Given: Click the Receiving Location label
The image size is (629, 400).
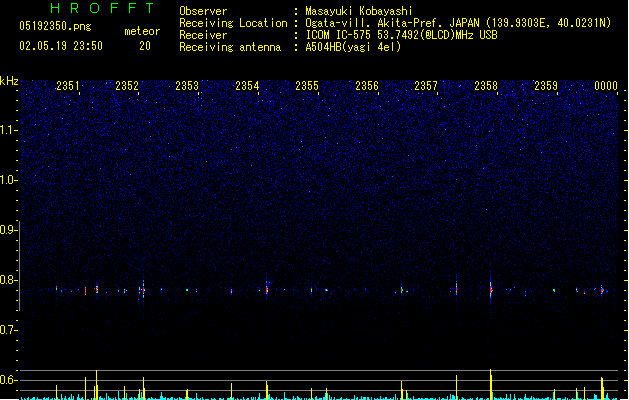Looking at the screenshot, I should [233, 23].
